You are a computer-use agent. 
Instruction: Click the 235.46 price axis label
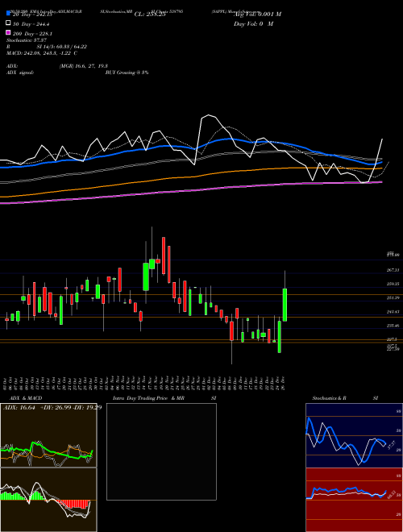tap(393, 326)
